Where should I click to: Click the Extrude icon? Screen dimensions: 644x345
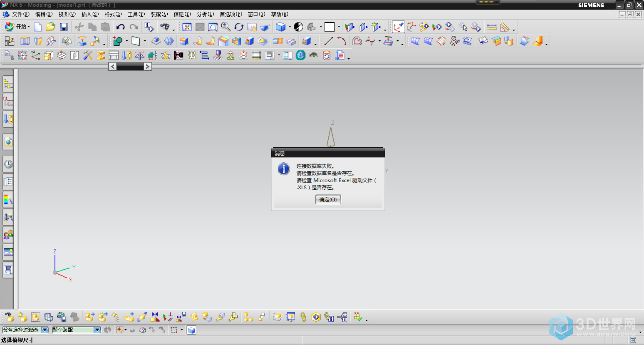click(25, 41)
